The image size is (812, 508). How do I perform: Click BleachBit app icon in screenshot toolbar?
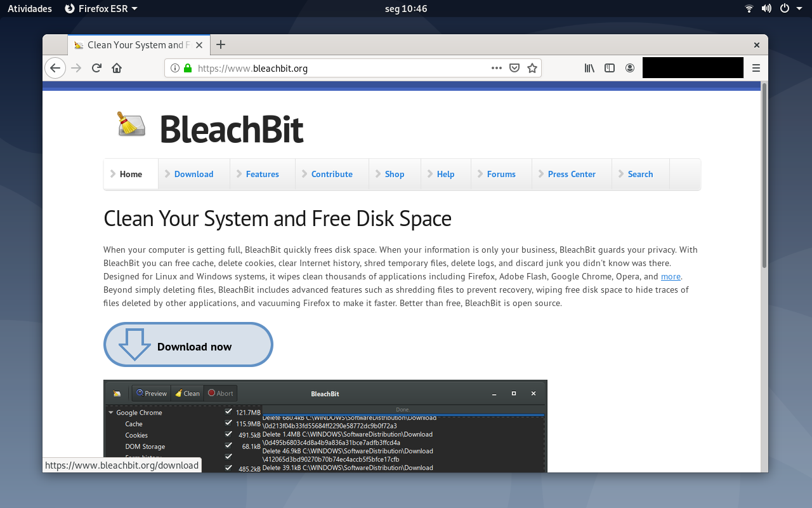[x=117, y=394]
